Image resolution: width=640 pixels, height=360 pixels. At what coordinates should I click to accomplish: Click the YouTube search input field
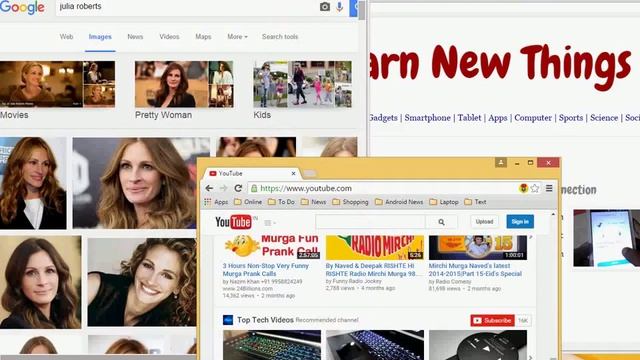coord(370,222)
